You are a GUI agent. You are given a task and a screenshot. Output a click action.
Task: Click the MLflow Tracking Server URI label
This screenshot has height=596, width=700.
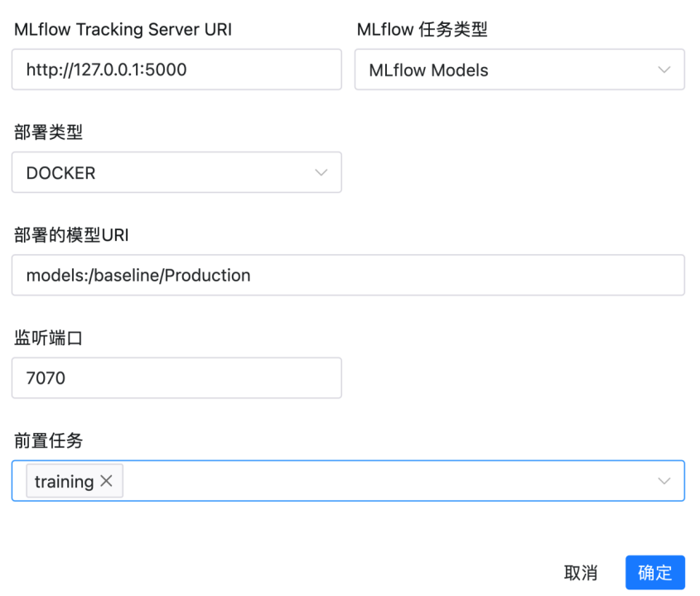(x=123, y=30)
